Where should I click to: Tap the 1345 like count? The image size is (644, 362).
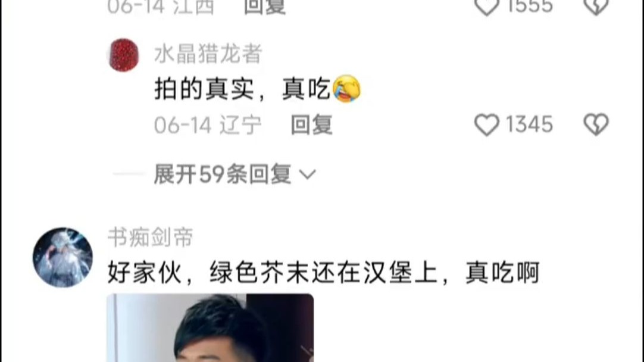pos(529,124)
